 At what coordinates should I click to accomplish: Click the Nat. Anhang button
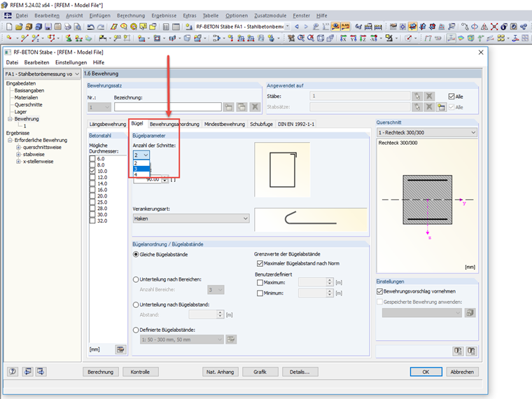tap(220, 372)
